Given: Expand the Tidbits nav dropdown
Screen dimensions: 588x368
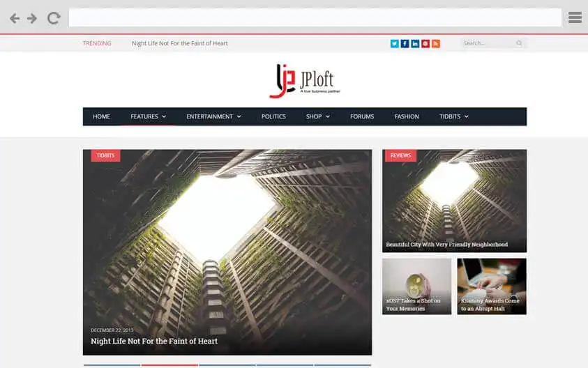Looking at the screenshot, I should point(453,116).
